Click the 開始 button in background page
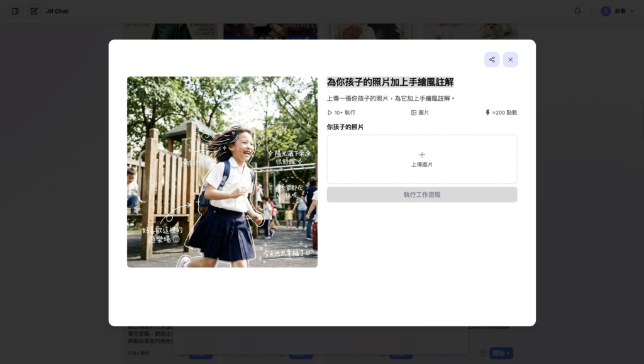Image resolution: width=644 pixels, height=364 pixels. [x=501, y=353]
